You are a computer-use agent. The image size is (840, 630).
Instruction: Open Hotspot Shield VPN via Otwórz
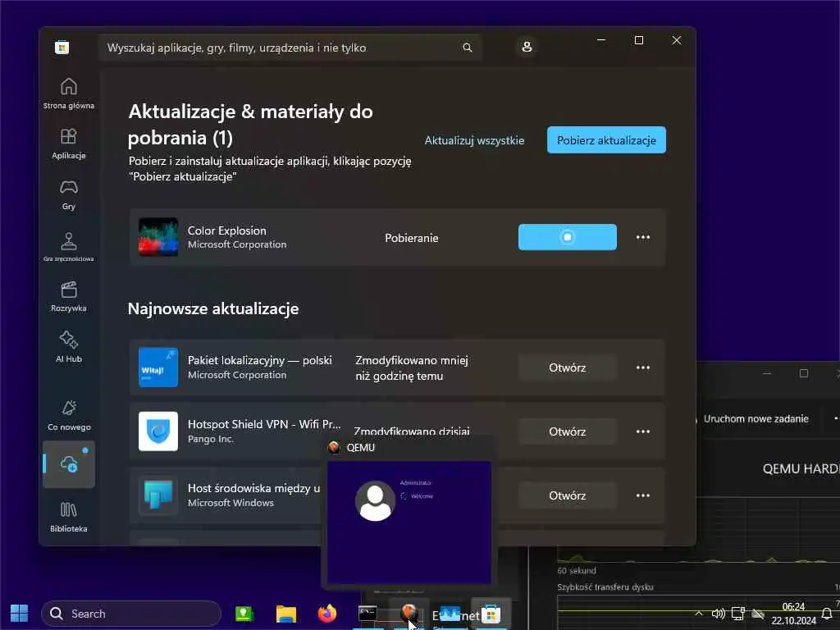tap(568, 431)
